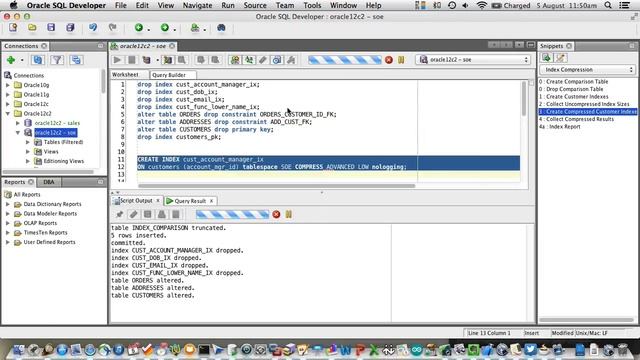Click the Edit Snippets pencil icon
The image size is (640, 360).
click(561, 58)
